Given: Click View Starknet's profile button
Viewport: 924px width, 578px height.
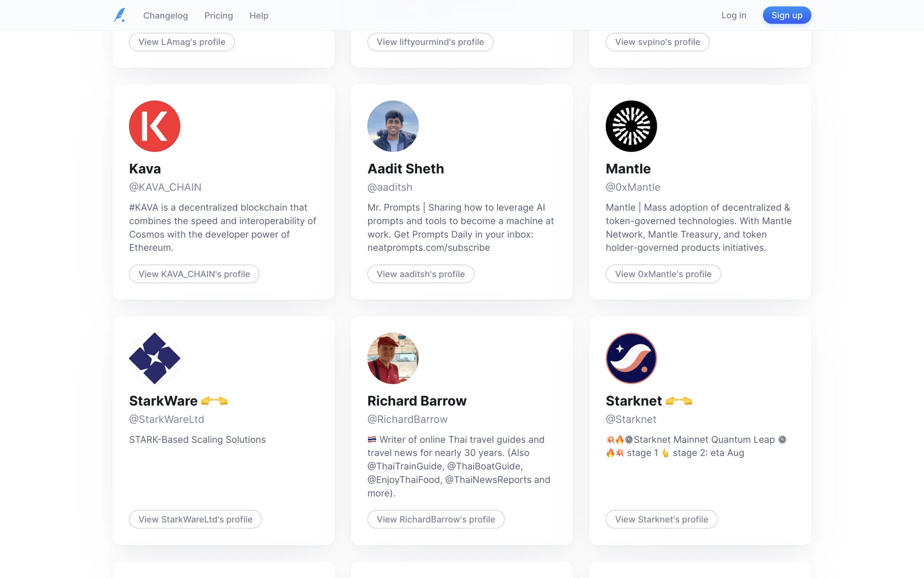Looking at the screenshot, I should coord(661,519).
